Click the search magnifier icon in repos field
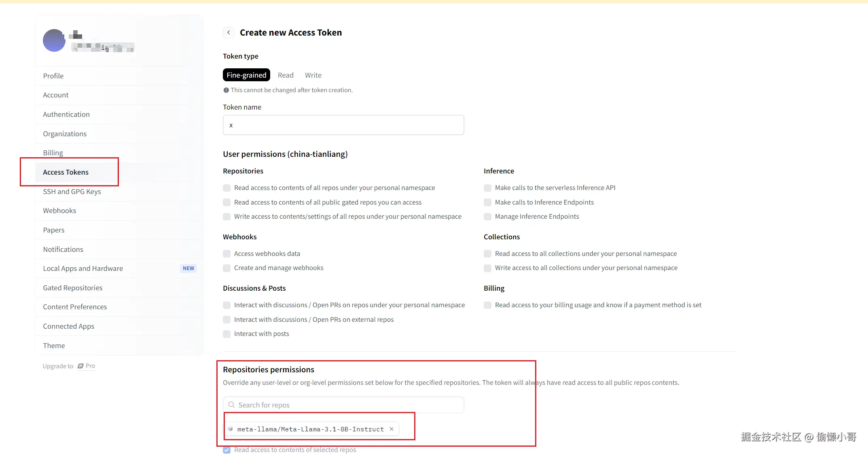 [231, 405]
